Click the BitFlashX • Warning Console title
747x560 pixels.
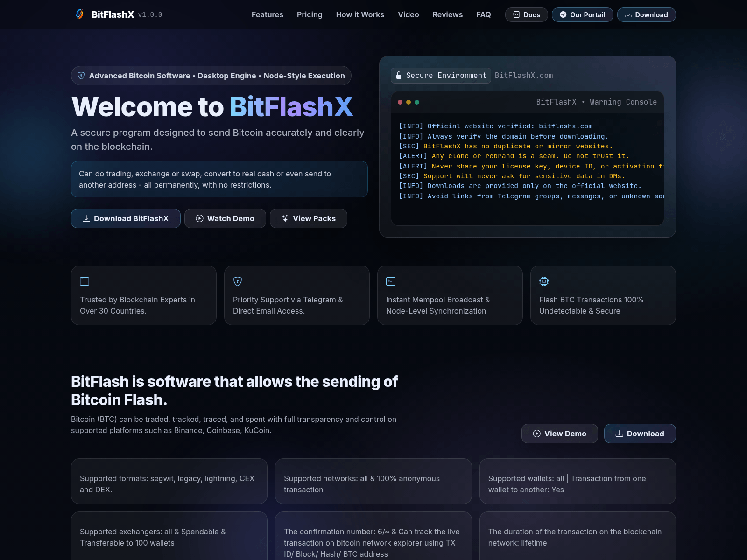pyautogui.click(x=596, y=102)
